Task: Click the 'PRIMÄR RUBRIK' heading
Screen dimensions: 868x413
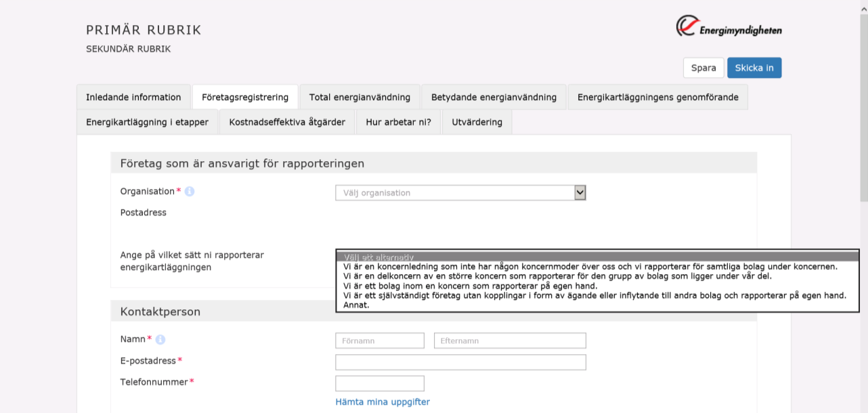Action: tap(144, 30)
